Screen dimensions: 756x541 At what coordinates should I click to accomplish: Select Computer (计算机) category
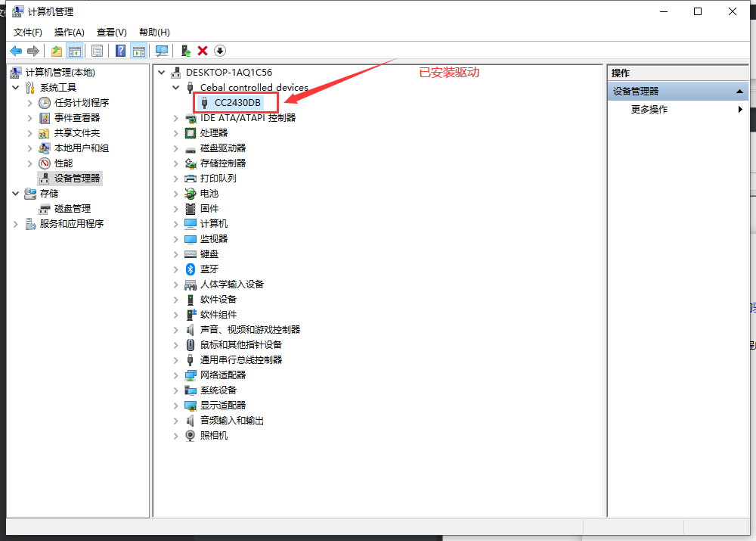214,223
